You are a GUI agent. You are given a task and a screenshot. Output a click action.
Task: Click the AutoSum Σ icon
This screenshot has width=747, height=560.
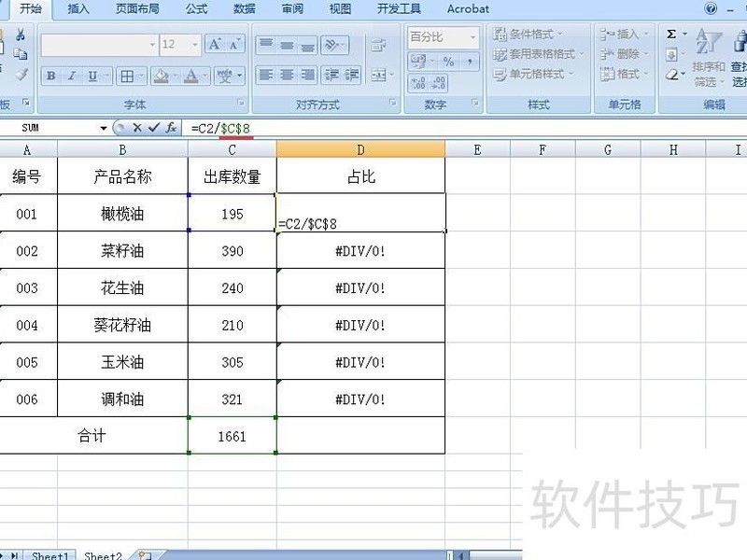click(671, 33)
